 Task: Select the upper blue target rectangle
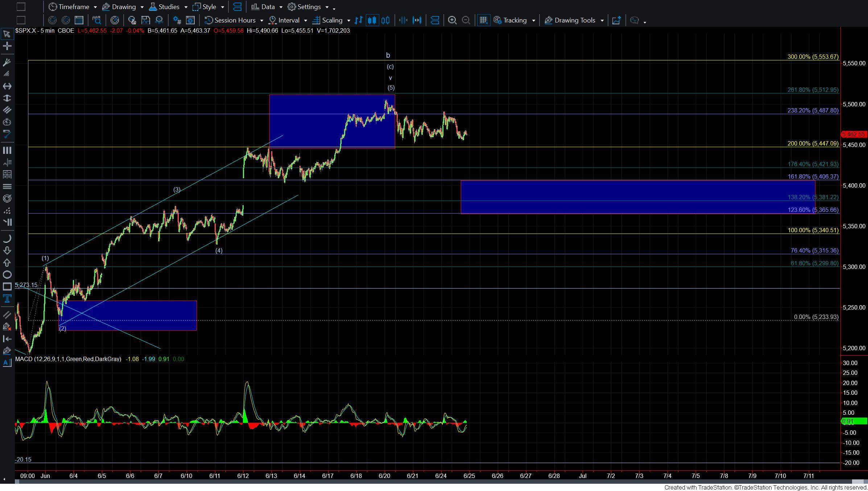332,121
